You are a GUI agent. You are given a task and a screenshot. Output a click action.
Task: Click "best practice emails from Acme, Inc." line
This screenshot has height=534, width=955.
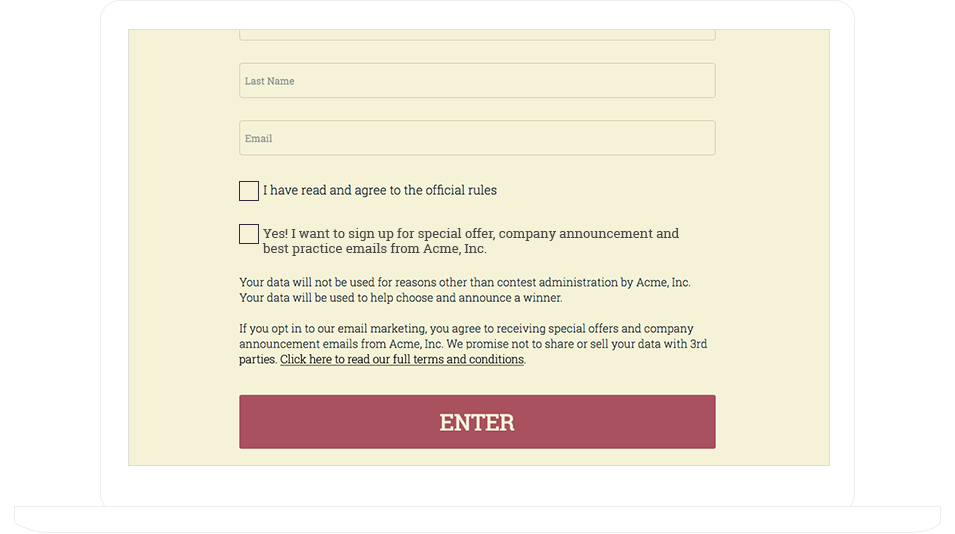coord(375,249)
